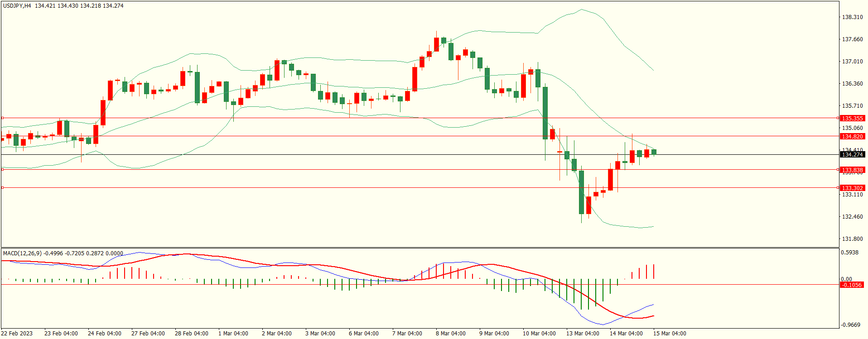
Task: Select the most recent green candlestick
Action: 654,152
